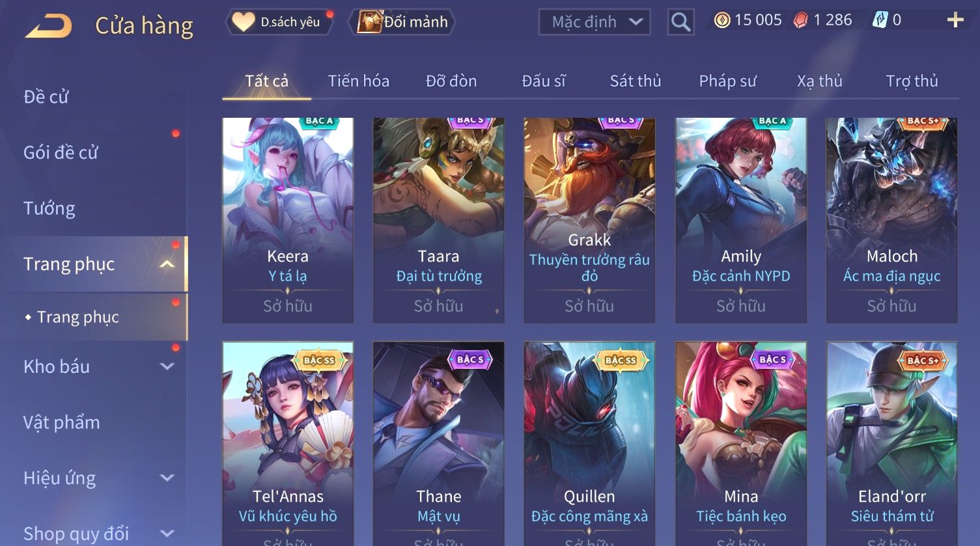The height and width of the screenshot is (546, 980).
Task: Select the Tiến hóa tab
Action: point(358,81)
